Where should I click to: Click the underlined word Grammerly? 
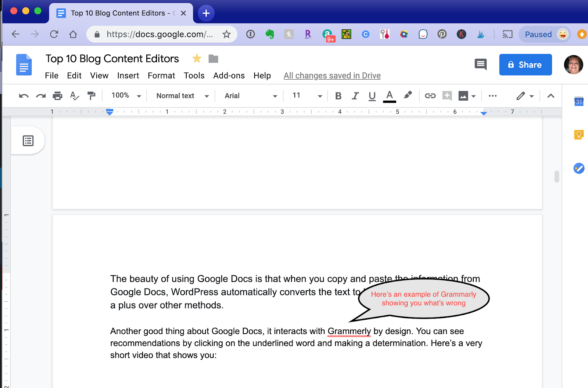[349, 331]
